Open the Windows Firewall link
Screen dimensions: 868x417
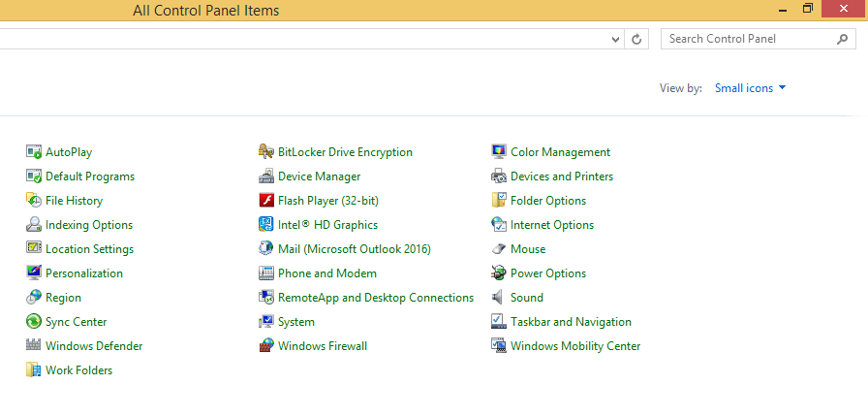[323, 346]
